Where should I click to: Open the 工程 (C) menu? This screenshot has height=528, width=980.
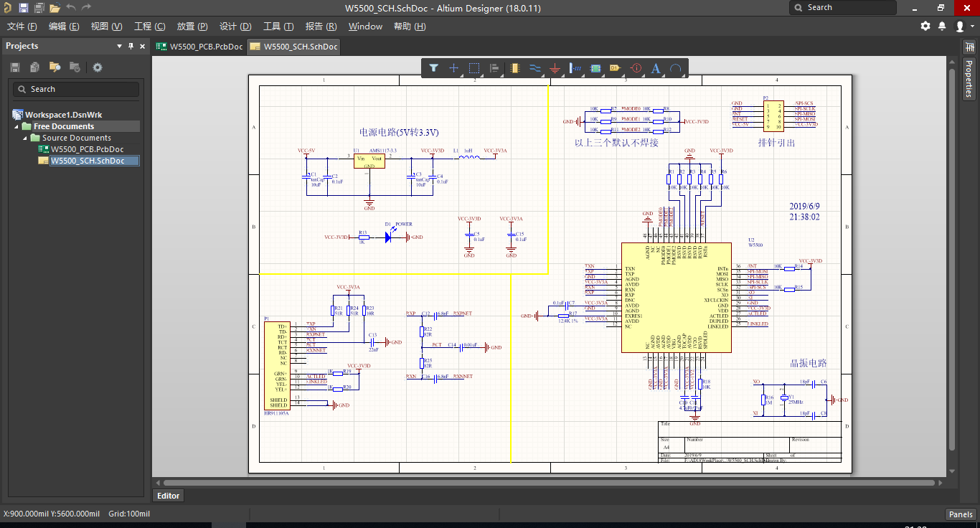click(x=149, y=27)
